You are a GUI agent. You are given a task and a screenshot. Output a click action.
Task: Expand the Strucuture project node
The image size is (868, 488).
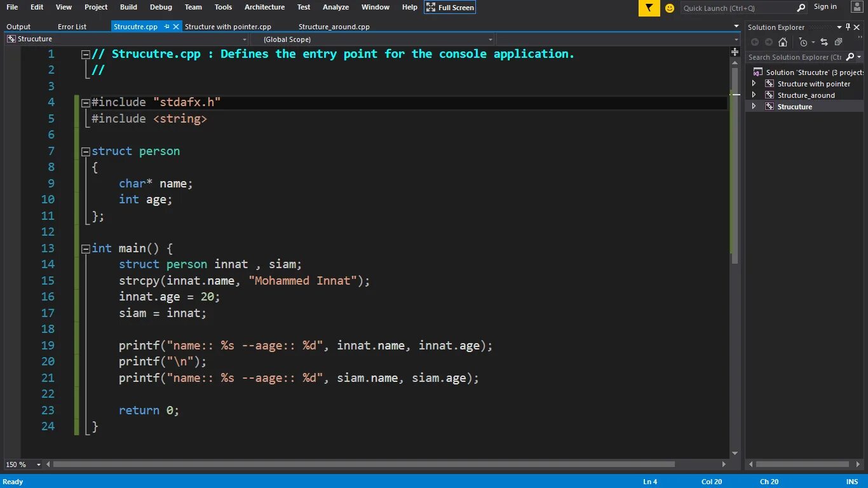[754, 106]
